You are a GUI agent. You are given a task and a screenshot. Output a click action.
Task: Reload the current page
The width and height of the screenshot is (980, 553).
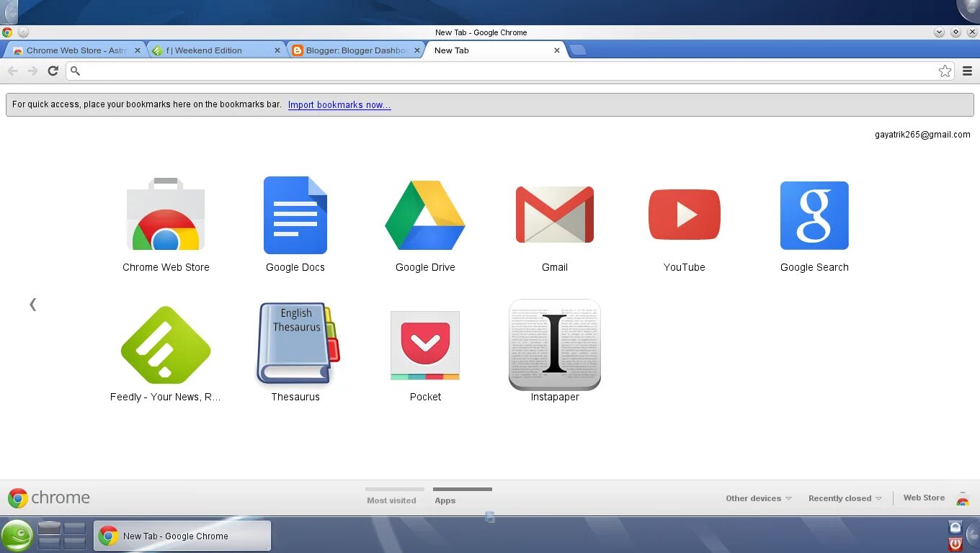click(x=53, y=71)
